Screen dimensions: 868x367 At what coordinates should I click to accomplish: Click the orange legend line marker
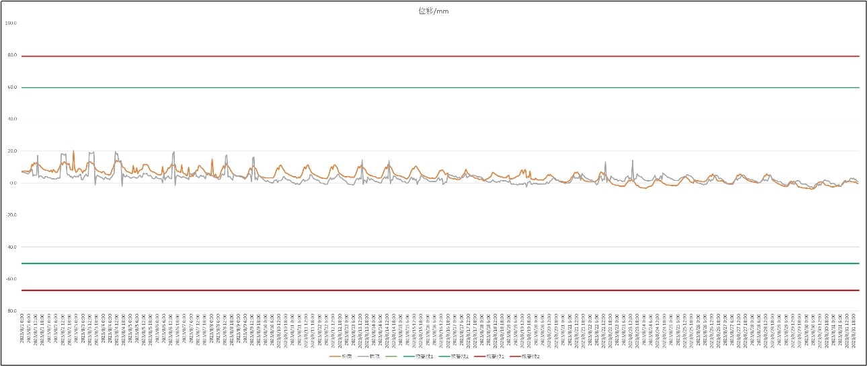pyautogui.click(x=335, y=356)
